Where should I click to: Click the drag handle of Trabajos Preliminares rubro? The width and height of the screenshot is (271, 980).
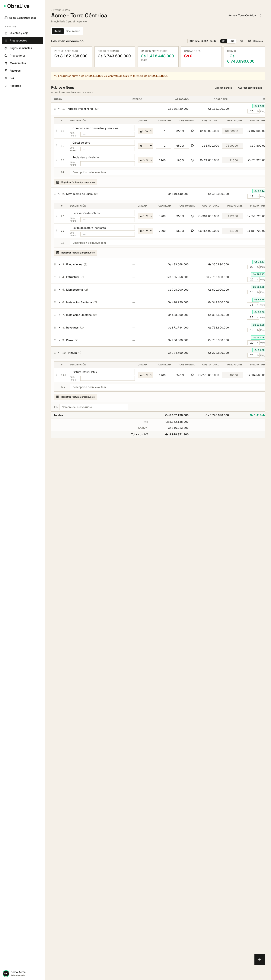[55, 109]
